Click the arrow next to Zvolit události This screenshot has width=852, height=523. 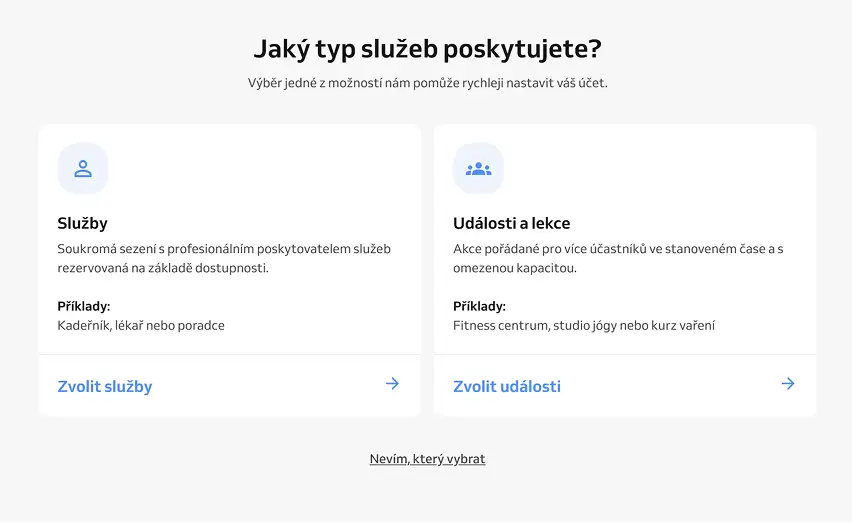point(788,384)
